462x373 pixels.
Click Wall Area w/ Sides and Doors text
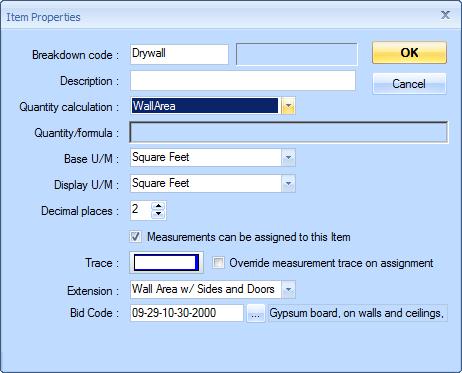click(203, 289)
